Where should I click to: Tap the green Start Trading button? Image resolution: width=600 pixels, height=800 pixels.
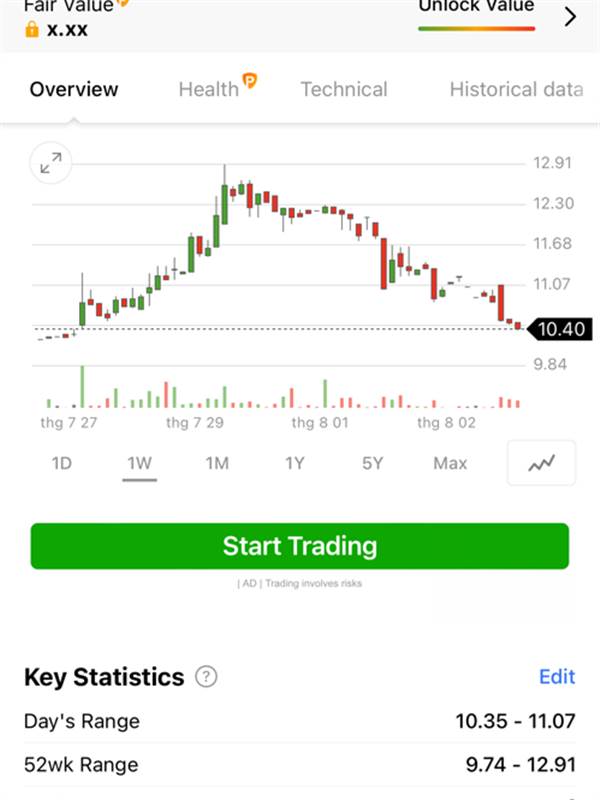(299, 546)
